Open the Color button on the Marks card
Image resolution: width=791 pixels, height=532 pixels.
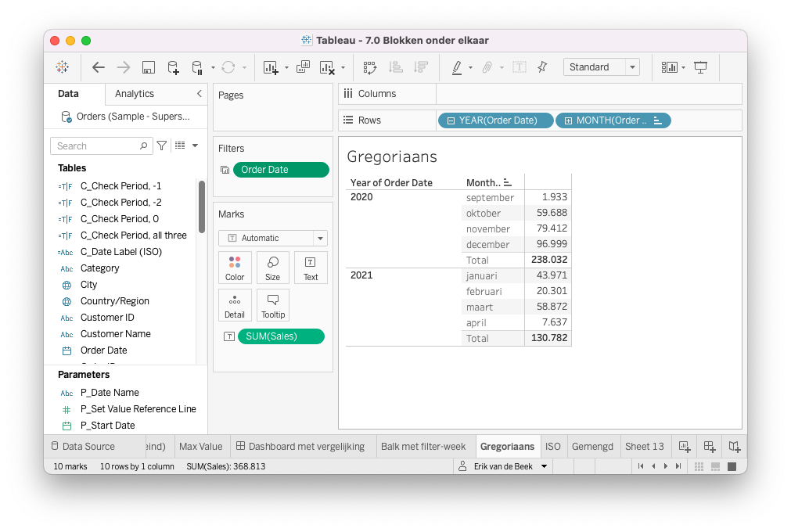click(235, 267)
